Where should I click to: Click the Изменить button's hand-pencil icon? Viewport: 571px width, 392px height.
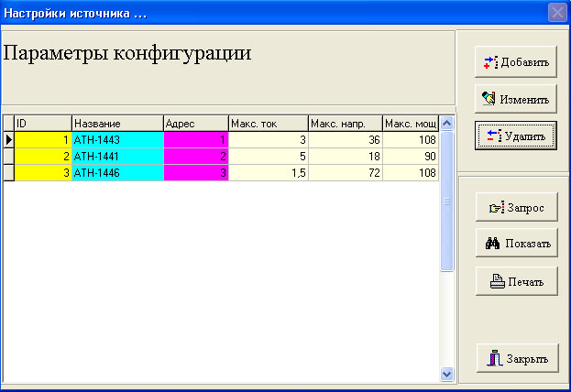pyautogui.click(x=489, y=98)
